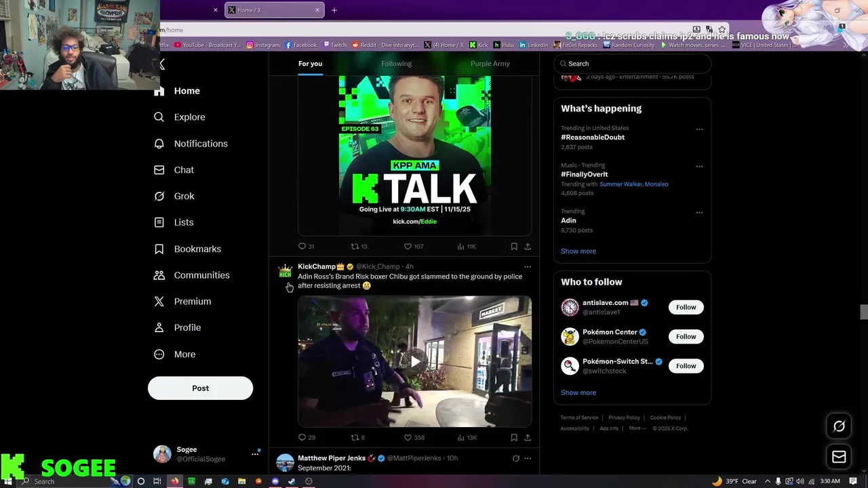Share the K Talk post

coord(528,246)
